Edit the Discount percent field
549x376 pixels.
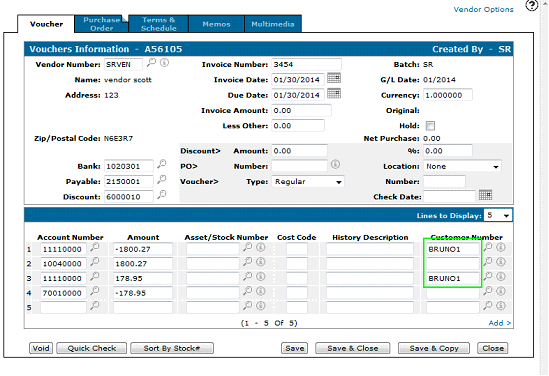point(448,151)
